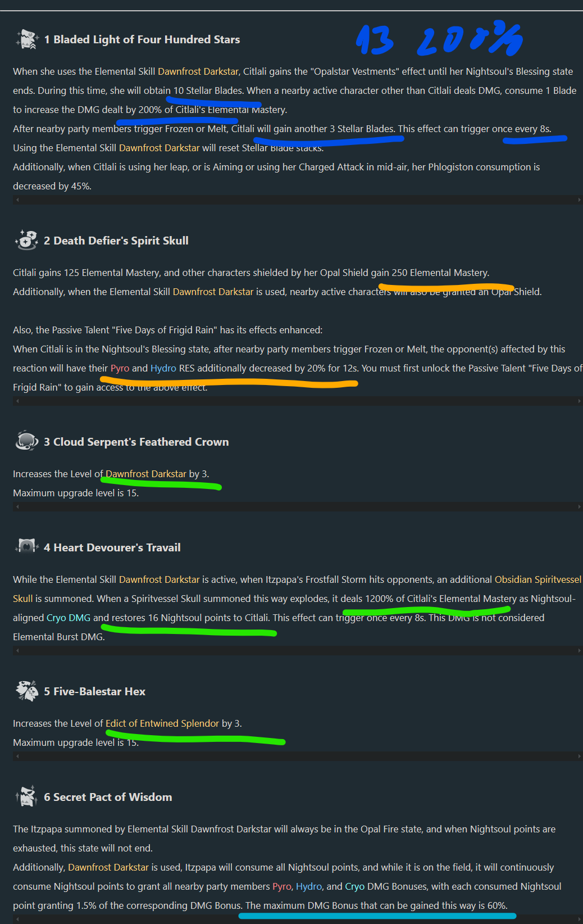The height and width of the screenshot is (924, 583).
Task: Click the left scroll arrow below Death Defier's section
Action: tap(17, 401)
